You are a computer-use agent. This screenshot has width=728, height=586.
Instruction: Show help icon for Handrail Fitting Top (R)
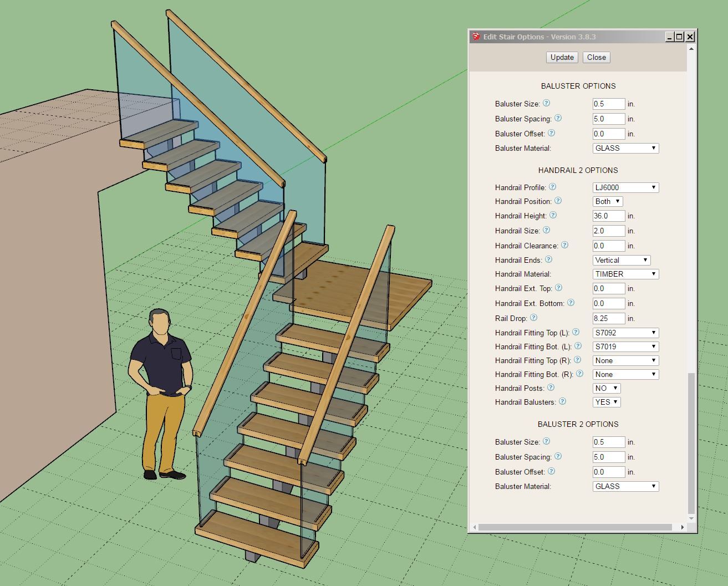577,360
